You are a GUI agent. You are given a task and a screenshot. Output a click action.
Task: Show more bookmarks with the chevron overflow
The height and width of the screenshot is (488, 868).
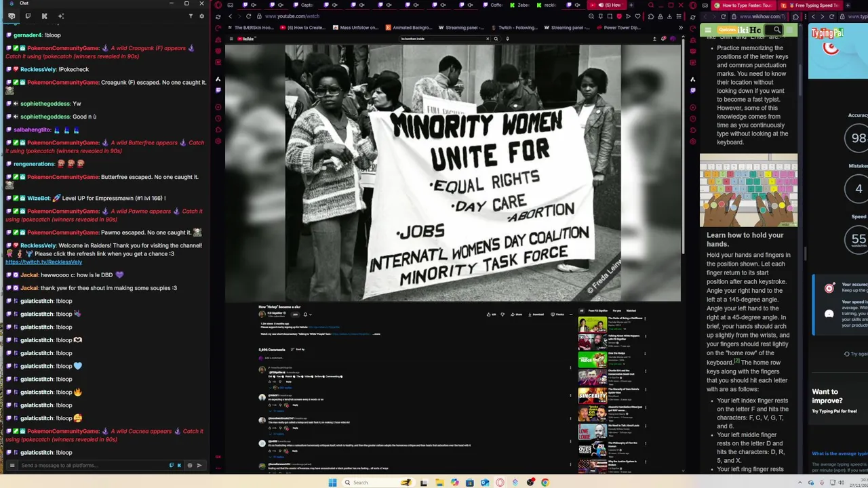click(681, 28)
